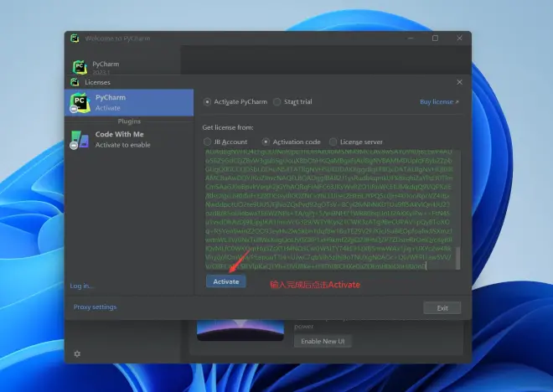553x392 pixels.
Task: Click the Code With Me plugin icon
Action: tap(80, 140)
